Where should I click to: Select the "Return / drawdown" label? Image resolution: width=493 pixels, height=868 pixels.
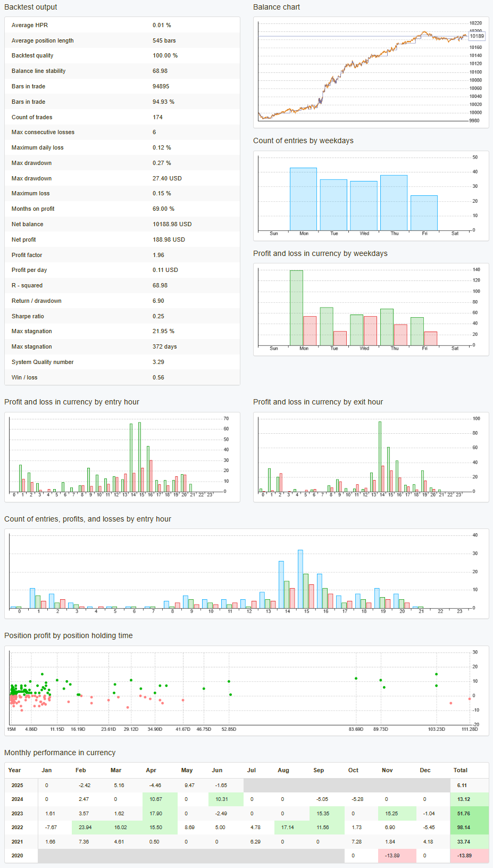[37, 301]
